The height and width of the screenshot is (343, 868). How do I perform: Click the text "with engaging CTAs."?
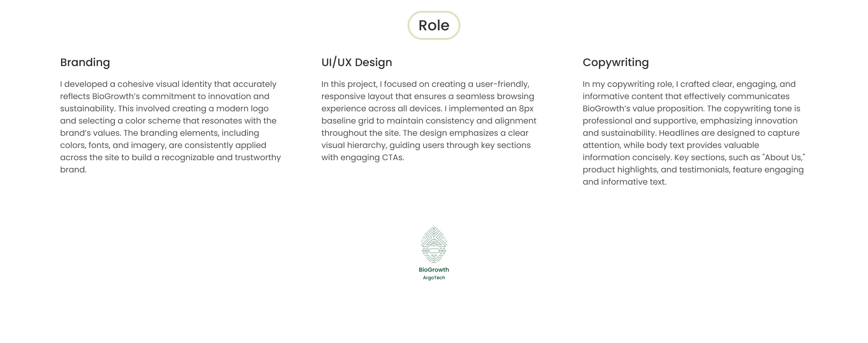coord(363,157)
